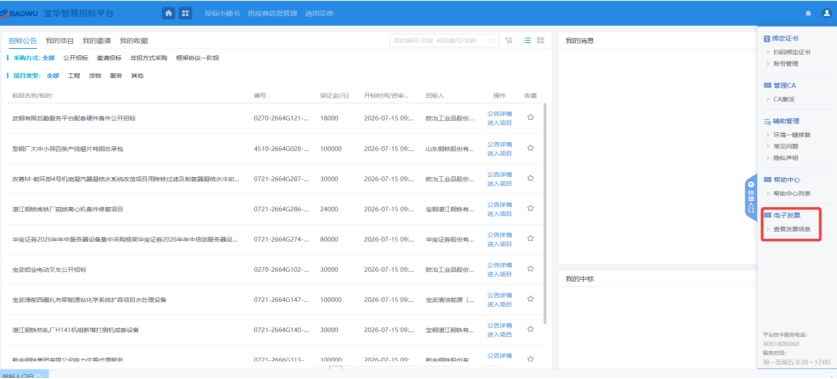This screenshot has height=379, width=837.
Task: Click 公告详情 for row 0270-2664G121
Action: coord(500,114)
